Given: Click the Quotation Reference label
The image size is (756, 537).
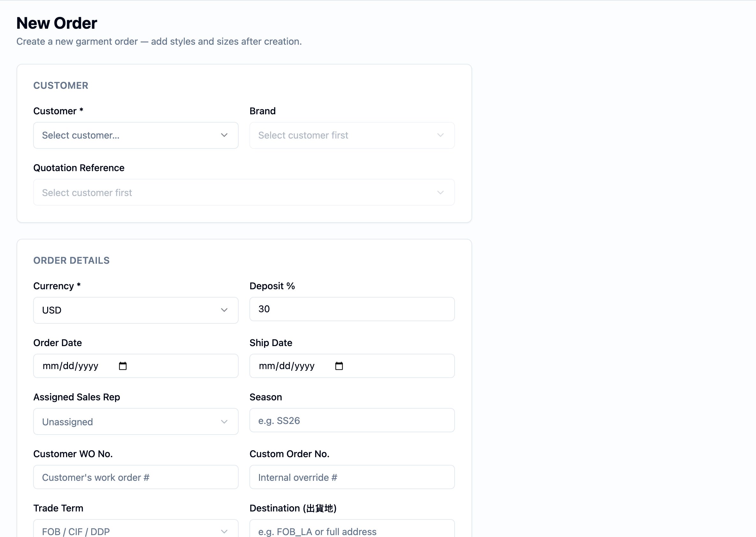Looking at the screenshot, I should coord(79,168).
